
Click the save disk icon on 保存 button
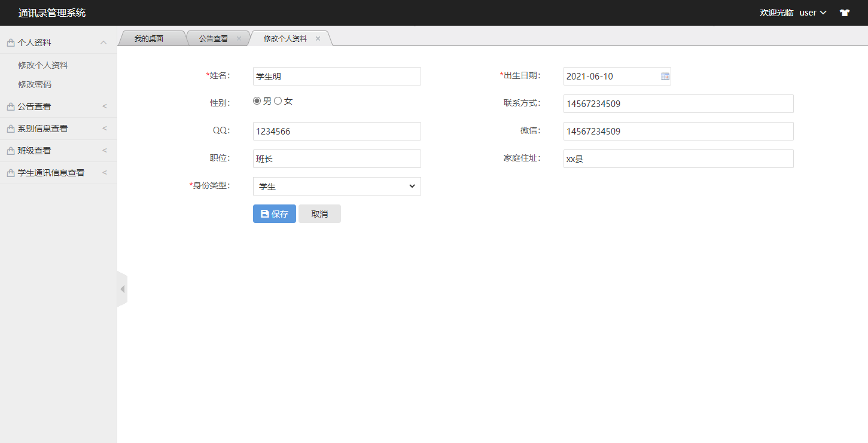[264, 213]
